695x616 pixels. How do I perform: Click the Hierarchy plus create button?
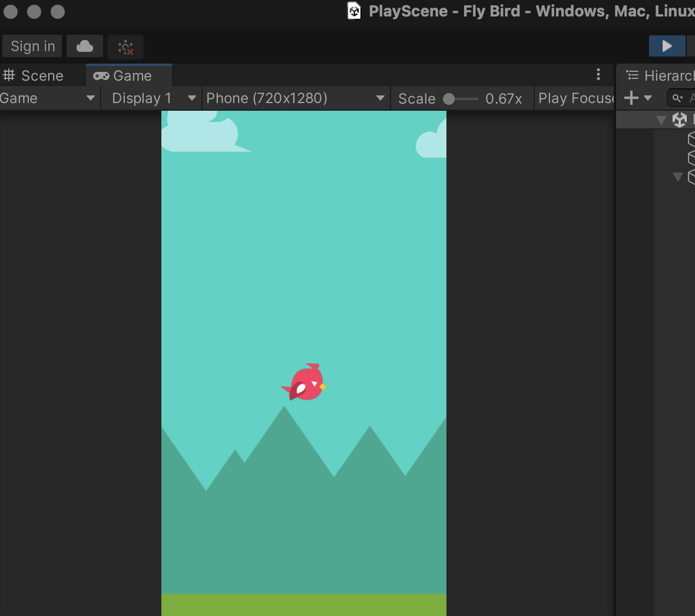(631, 98)
